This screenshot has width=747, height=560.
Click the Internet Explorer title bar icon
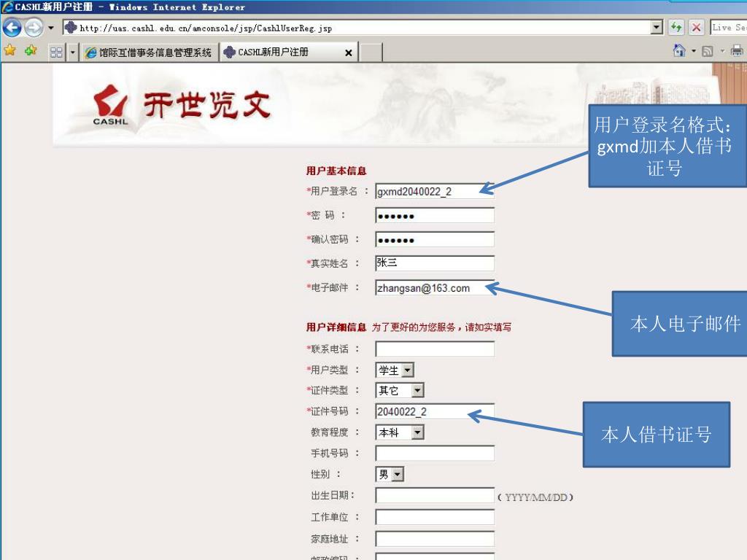[x=7, y=7]
